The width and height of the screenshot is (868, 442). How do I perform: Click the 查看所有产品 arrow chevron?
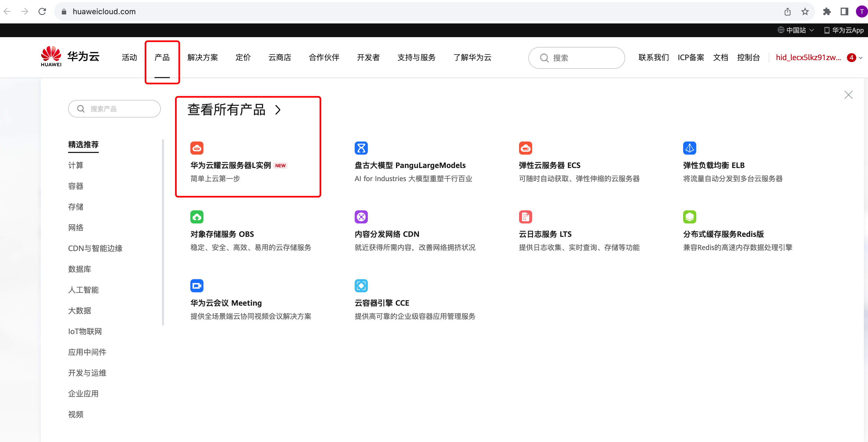tap(278, 110)
